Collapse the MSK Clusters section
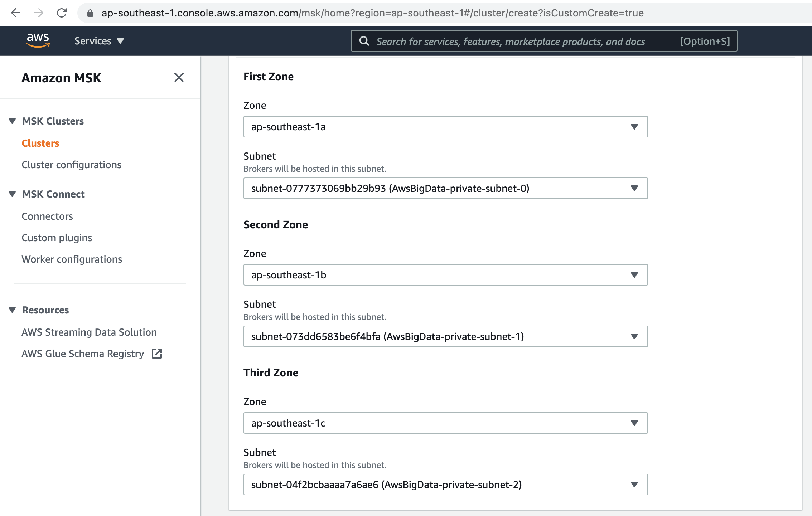The image size is (812, 516). (12, 121)
